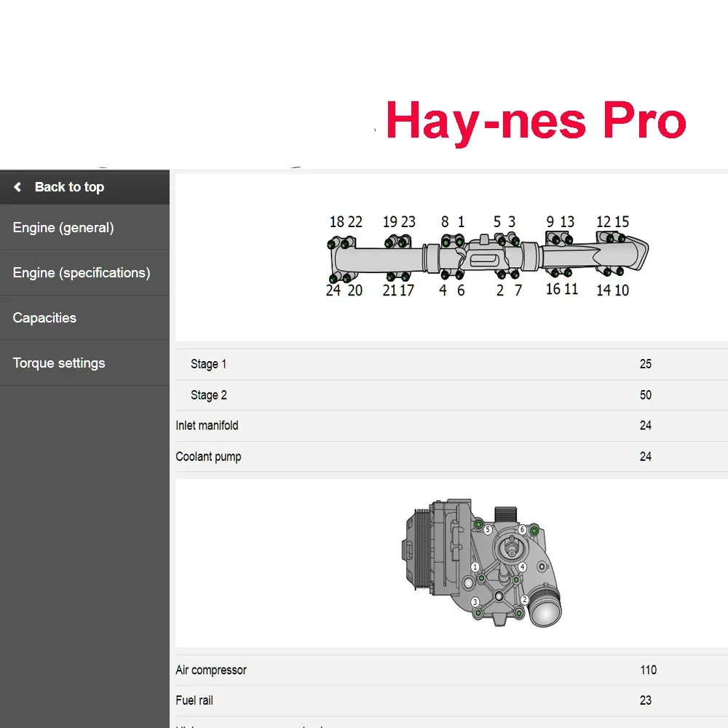This screenshot has width=728, height=728.
Task: Click bolt marker 5 on coolant pump
Action: (x=488, y=529)
